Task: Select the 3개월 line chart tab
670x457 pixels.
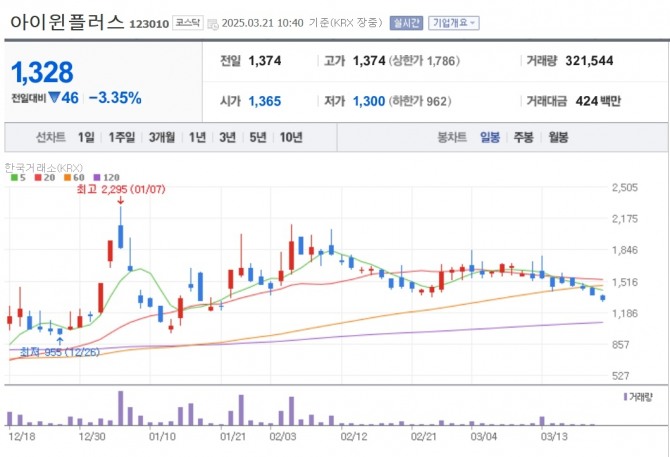Action: click(x=162, y=138)
